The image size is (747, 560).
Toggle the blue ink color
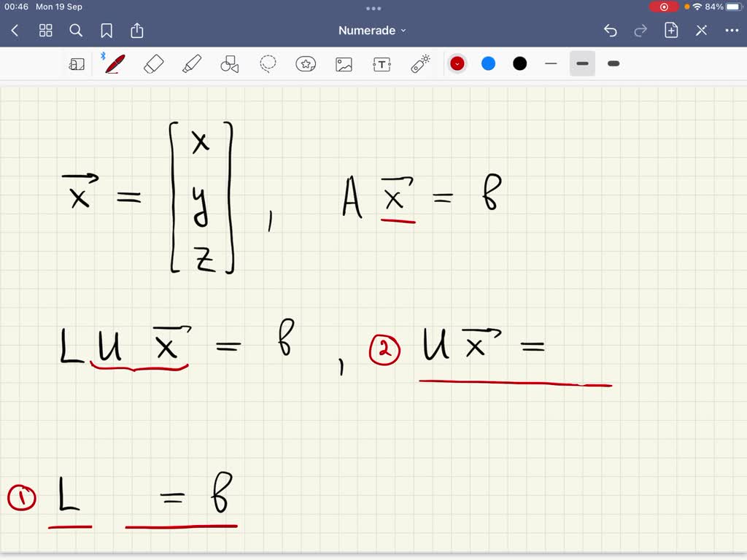click(x=488, y=63)
